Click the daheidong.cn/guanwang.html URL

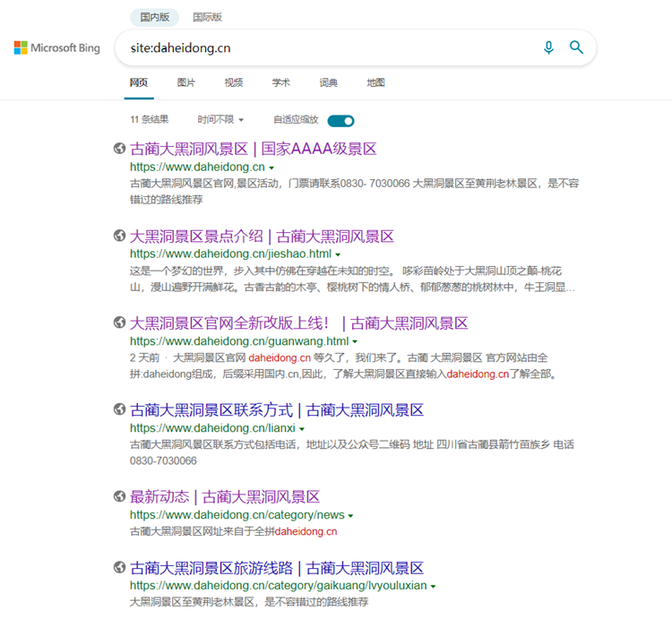pos(239,341)
